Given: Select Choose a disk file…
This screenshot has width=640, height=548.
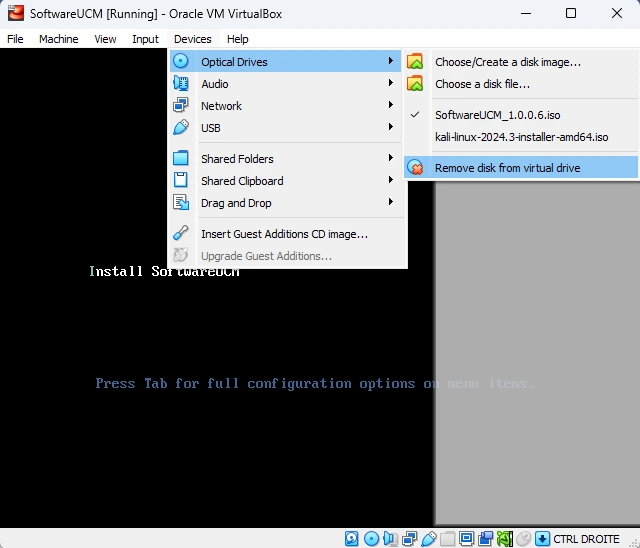Looking at the screenshot, I should (x=521, y=84).
